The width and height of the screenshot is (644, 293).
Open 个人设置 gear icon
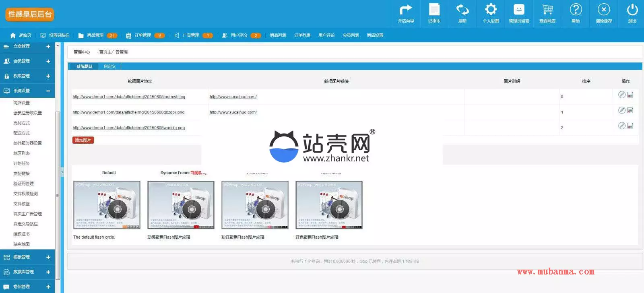(x=491, y=13)
